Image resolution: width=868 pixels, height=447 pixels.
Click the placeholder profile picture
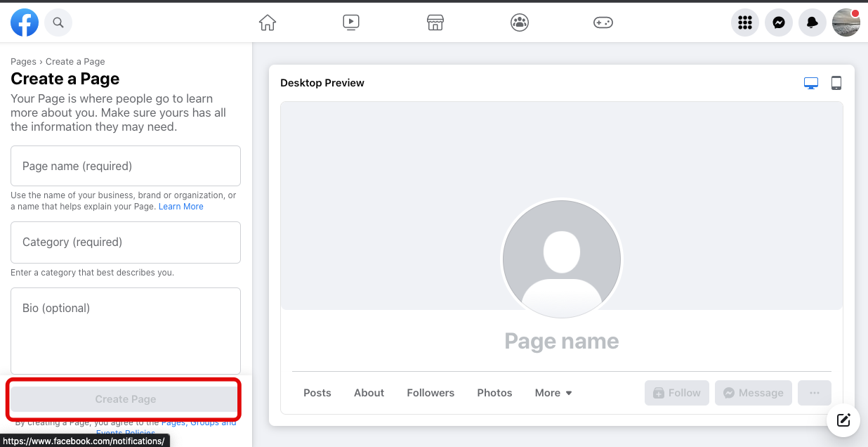tap(562, 259)
